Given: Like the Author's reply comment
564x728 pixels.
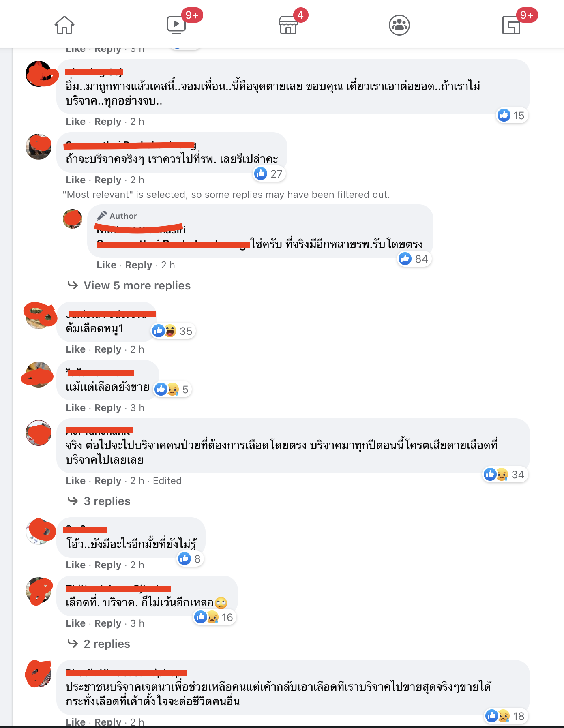Looking at the screenshot, I should click(106, 265).
